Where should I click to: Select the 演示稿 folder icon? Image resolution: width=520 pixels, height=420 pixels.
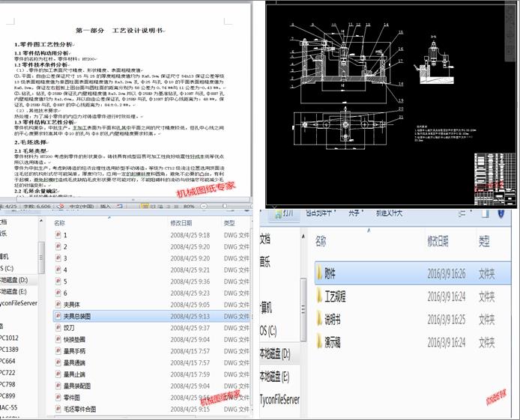click(319, 342)
